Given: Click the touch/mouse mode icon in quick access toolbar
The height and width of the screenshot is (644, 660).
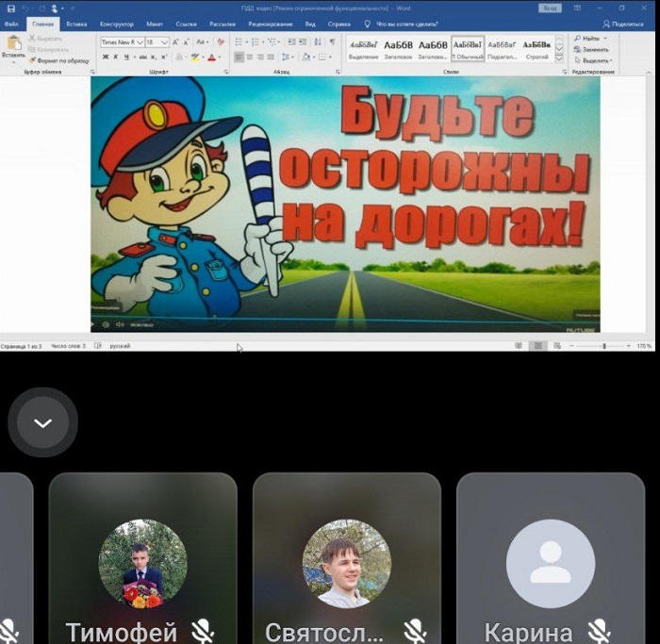Looking at the screenshot, I should (55, 8).
